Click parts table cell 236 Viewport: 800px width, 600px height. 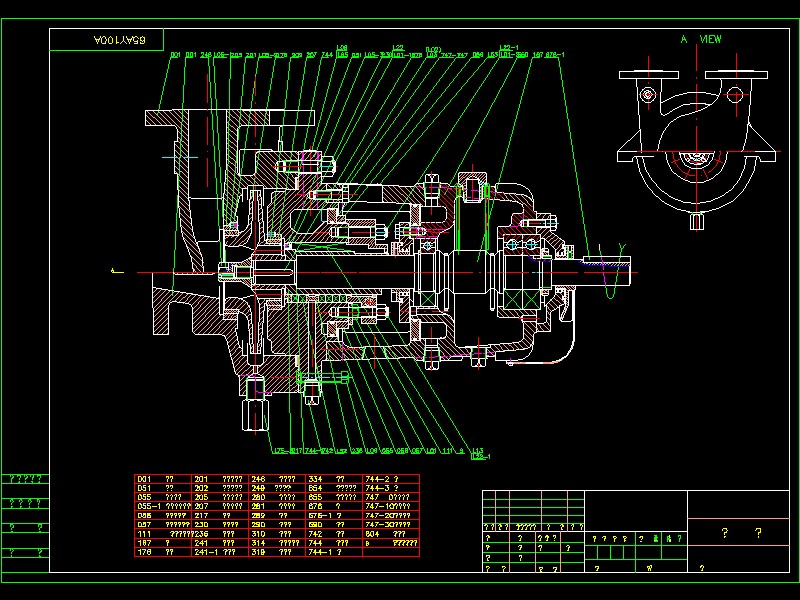(221, 534)
